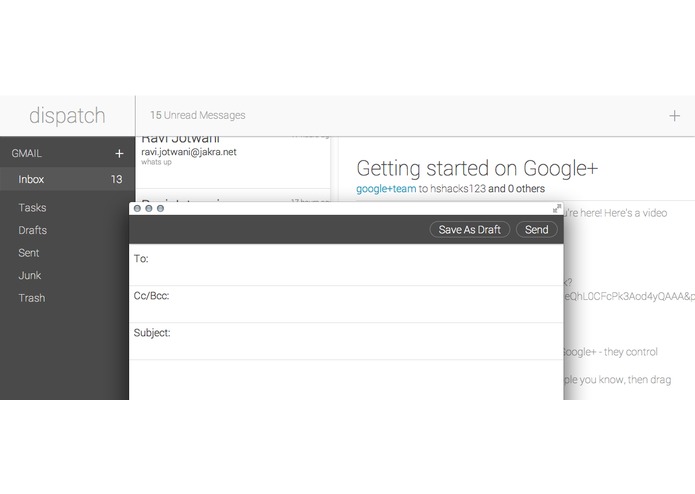Open the Drafts folder
This screenshot has width=695, height=494.
32,230
